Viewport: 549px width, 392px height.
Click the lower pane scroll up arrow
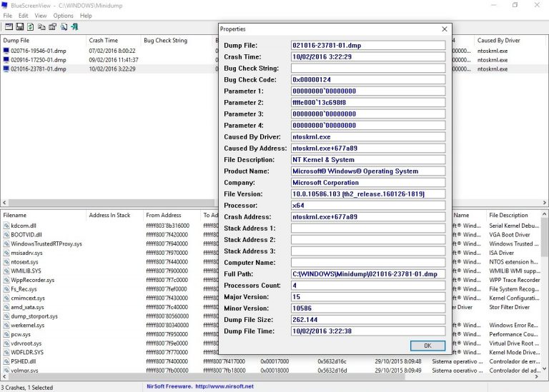pos(545,214)
